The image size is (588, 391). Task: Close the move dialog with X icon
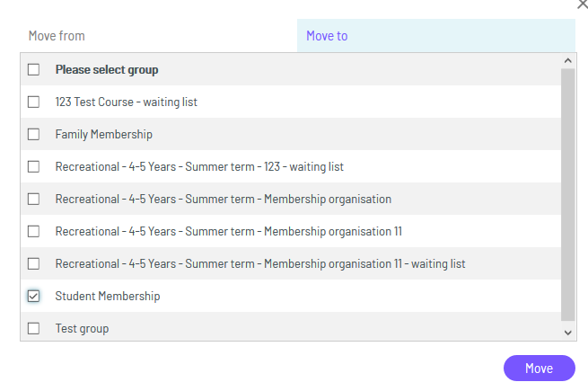[x=583, y=4]
